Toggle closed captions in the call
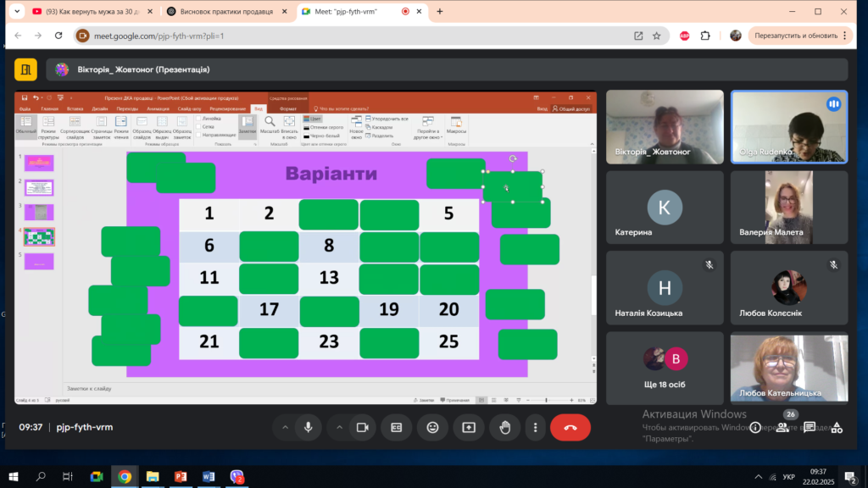This screenshot has height=488, width=868. click(x=396, y=428)
